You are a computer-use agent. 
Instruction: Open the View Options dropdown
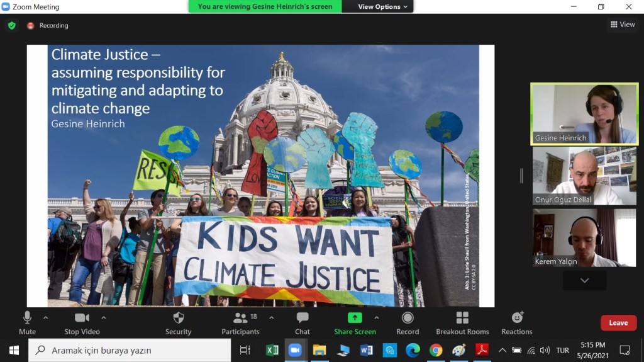click(382, 7)
